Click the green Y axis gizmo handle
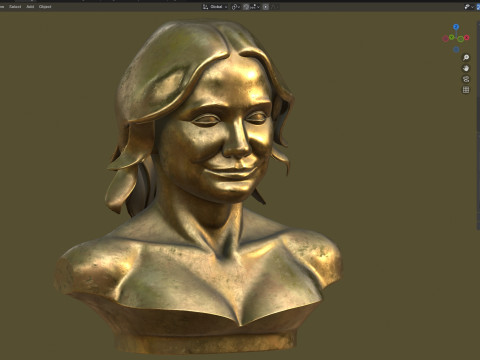Image resolution: width=480 pixels, height=360 pixels. pyautogui.click(x=451, y=37)
